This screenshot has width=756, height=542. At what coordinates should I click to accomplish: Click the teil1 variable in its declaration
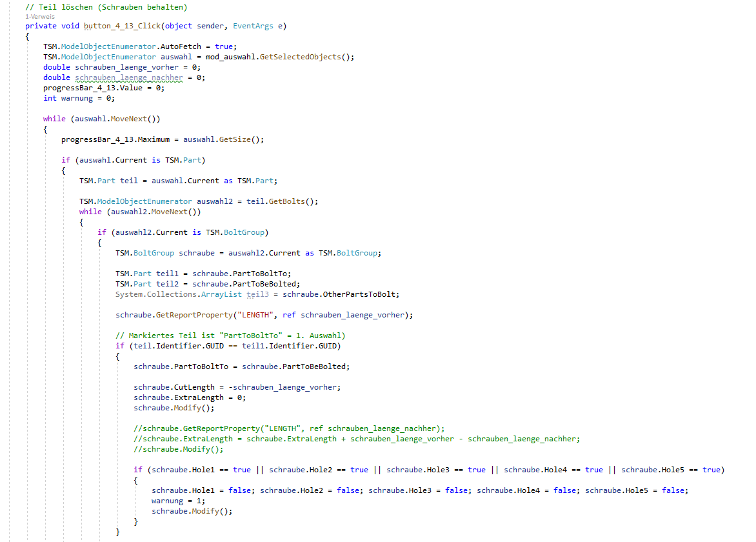(x=167, y=274)
